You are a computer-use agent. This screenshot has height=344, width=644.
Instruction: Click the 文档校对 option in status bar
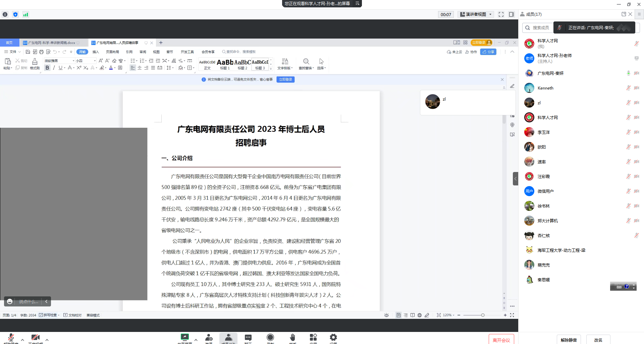tap(72, 315)
